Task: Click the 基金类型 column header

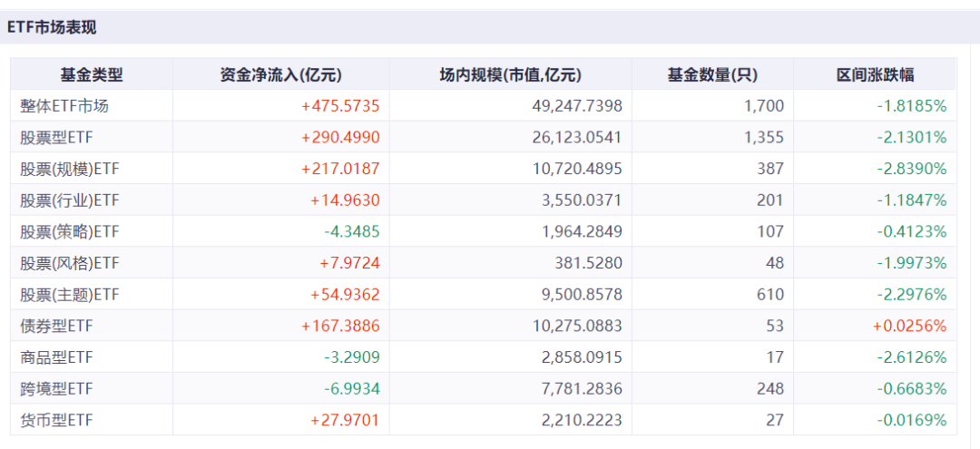Action: (x=92, y=75)
